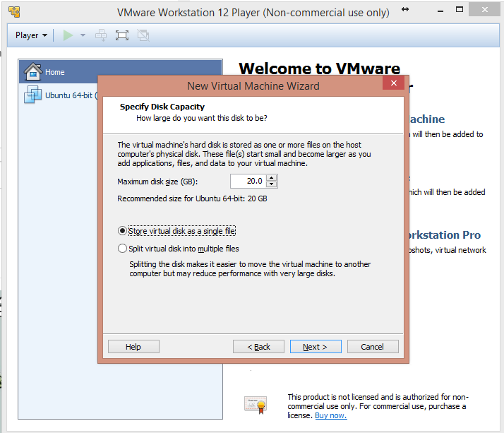Expand the power options arrow beside play
This screenshot has height=433, width=504.
(83, 35)
